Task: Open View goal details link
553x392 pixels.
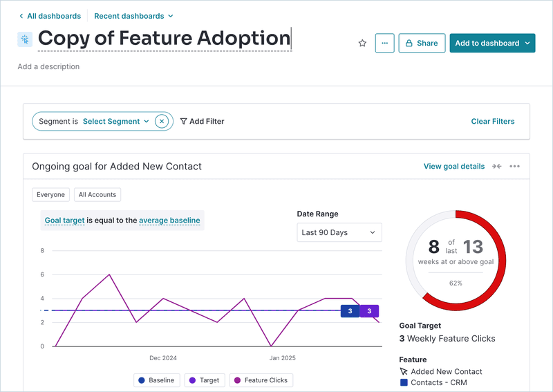Action: click(x=453, y=167)
